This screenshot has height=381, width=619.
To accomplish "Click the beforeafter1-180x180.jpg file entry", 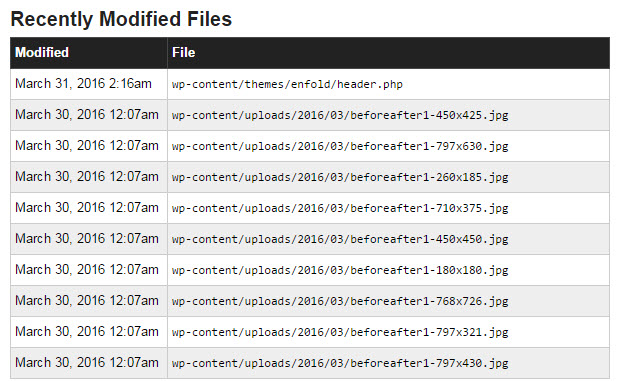I will click(x=340, y=270).
